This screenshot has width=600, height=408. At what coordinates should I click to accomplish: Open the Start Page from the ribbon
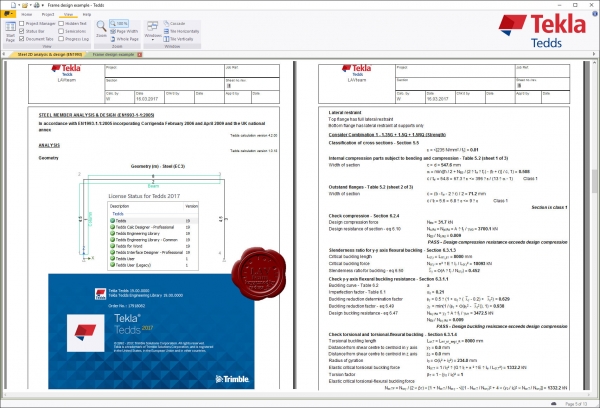(10, 31)
